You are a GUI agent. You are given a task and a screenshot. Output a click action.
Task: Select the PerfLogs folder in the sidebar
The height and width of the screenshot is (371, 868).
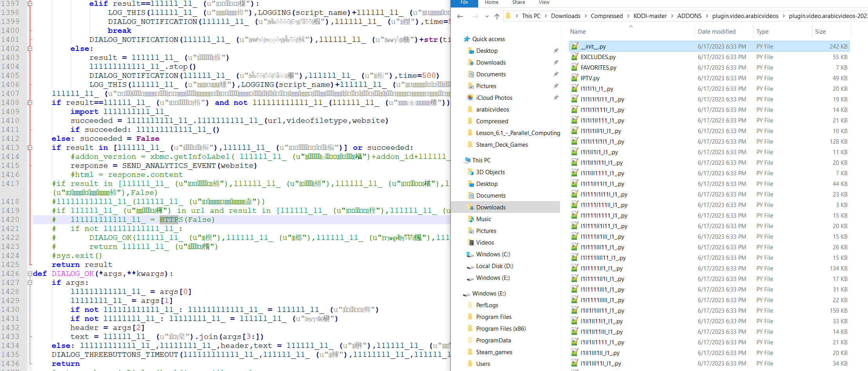[487, 305]
